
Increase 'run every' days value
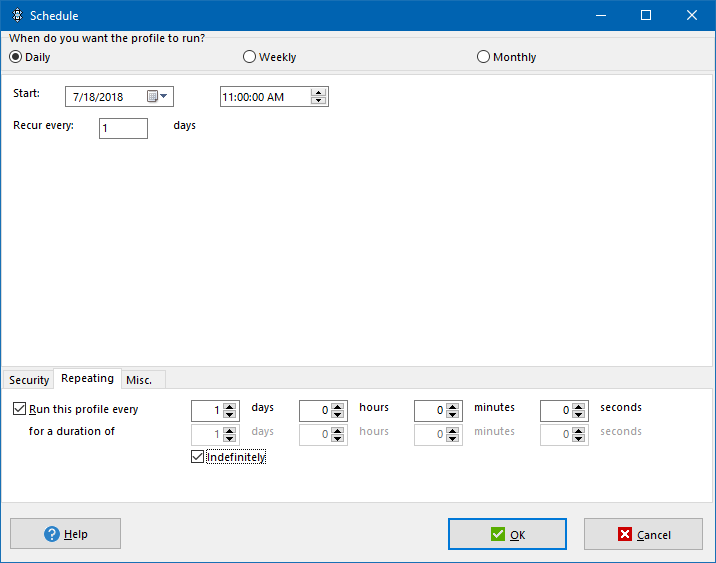click(230, 407)
